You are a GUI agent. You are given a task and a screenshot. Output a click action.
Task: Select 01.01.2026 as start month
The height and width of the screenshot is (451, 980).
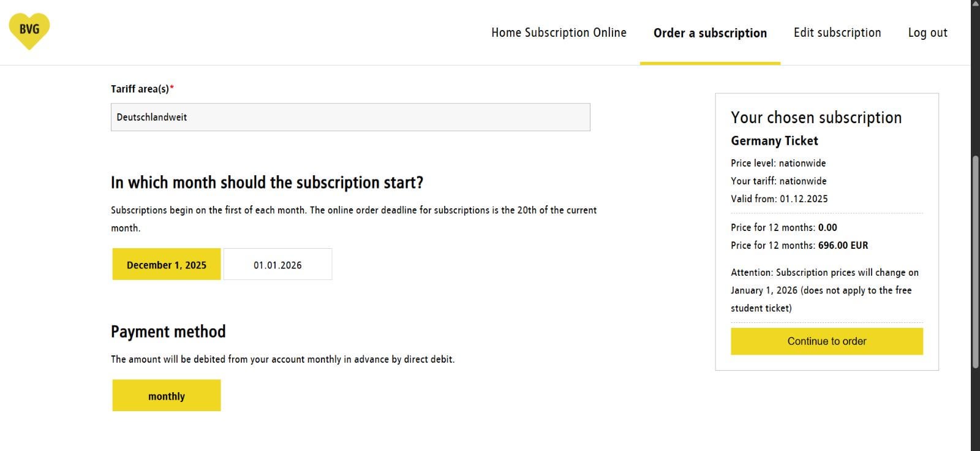click(x=277, y=264)
